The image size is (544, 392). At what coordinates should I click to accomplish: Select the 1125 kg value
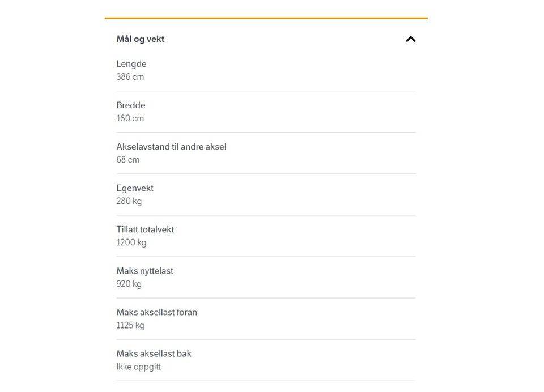pos(130,325)
